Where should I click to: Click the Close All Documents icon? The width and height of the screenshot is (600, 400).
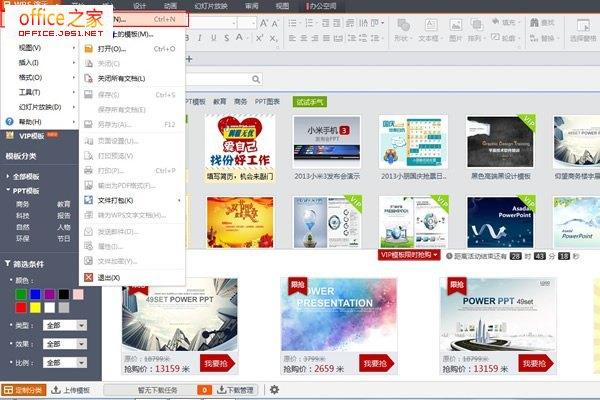point(88,78)
